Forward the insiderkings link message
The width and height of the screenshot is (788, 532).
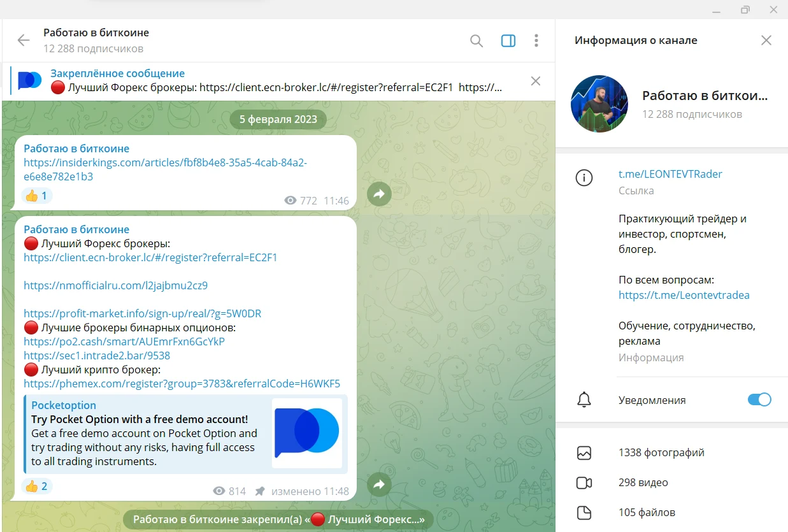pyautogui.click(x=379, y=194)
